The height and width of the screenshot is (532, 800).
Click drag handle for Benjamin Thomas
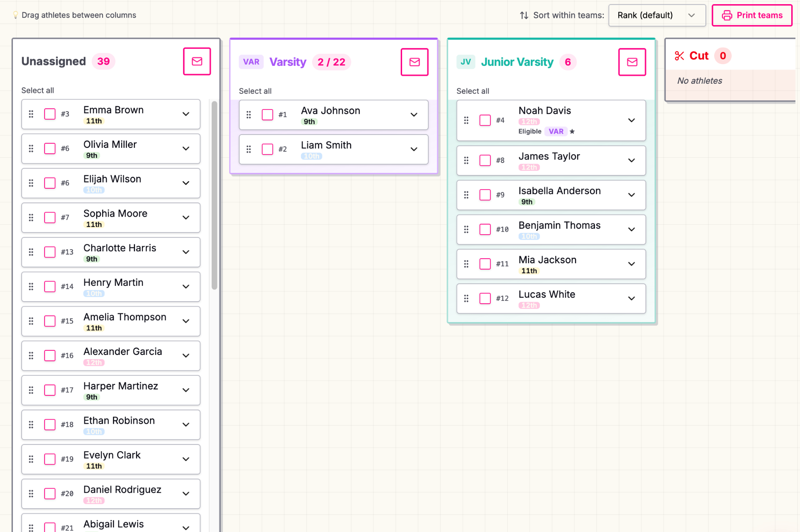(x=466, y=230)
